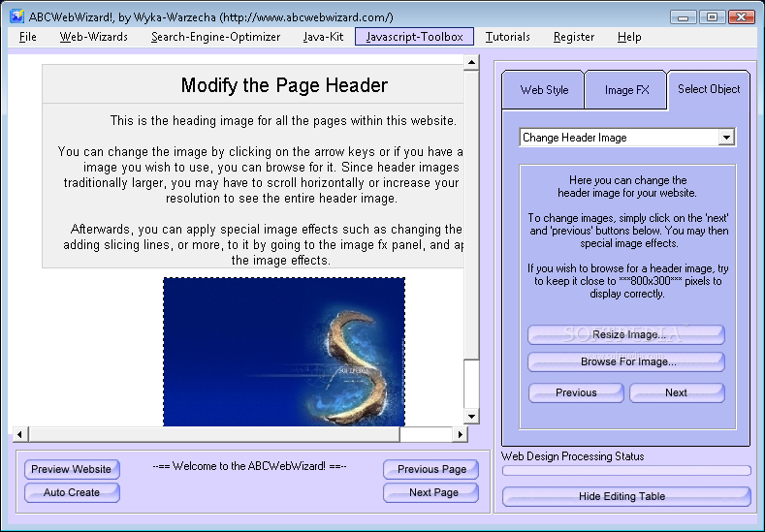The width and height of the screenshot is (765, 532).
Task: Click the vertical scrollbar down arrow
Action: click(471, 417)
